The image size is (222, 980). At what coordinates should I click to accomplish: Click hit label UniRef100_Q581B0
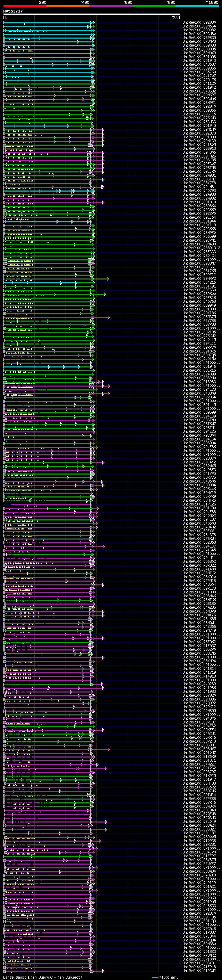199,604
